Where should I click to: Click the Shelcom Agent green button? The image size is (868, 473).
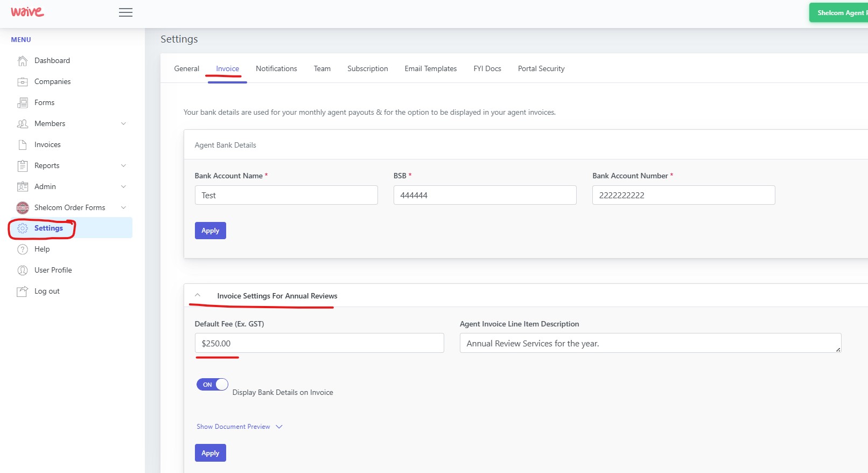pyautogui.click(x=839, y=13)
